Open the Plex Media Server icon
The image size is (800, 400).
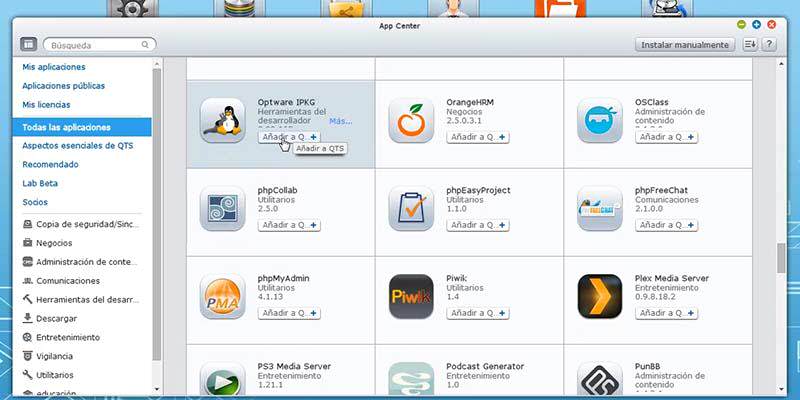click(x=599, y=296)
